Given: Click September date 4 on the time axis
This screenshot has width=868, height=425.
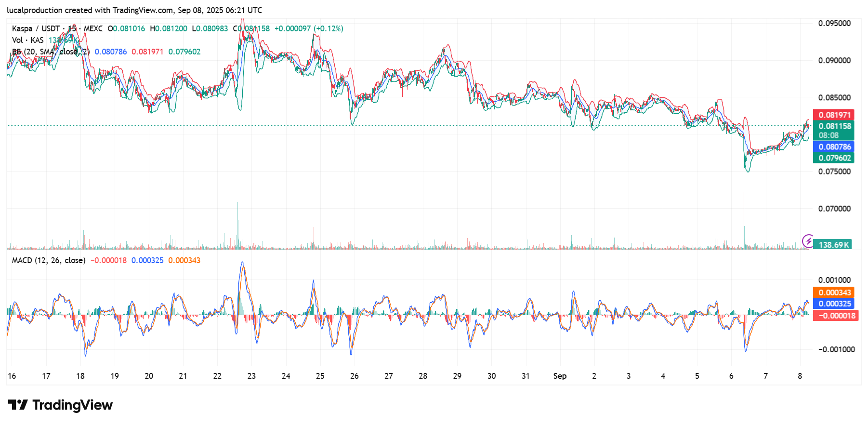Looking at the screenshot, I should 663,376.
